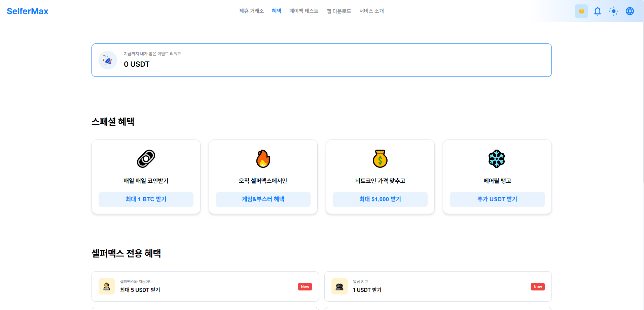Click the money bag icon
Viewport: 644px width, 310px height.
(380, 159)
